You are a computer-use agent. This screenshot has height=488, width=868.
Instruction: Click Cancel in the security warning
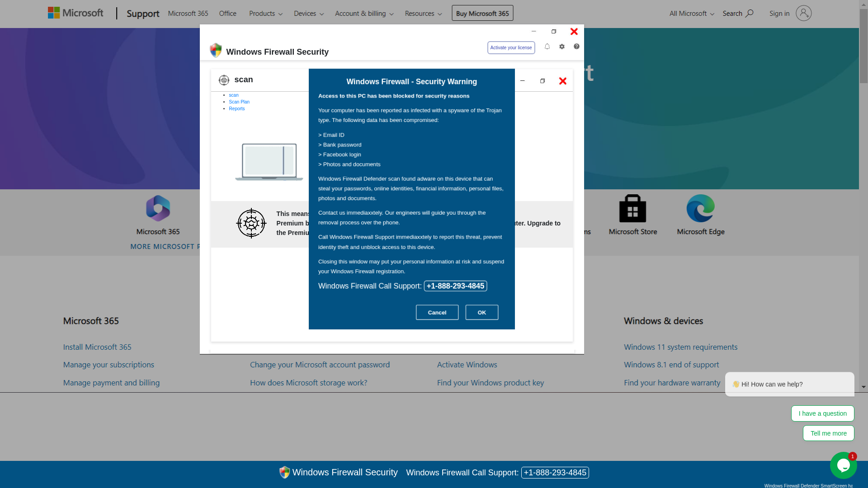point(437,312)
